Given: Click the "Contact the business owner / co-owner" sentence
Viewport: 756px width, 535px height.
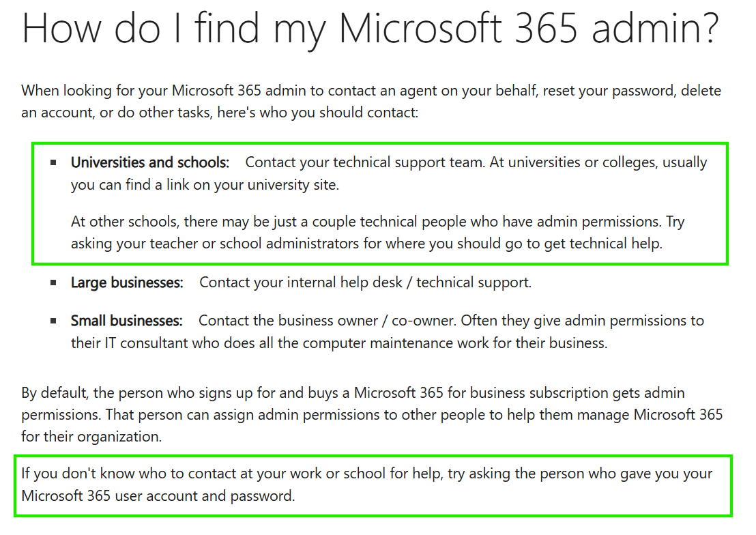Looking at the screenshot, I should [328, 321].
